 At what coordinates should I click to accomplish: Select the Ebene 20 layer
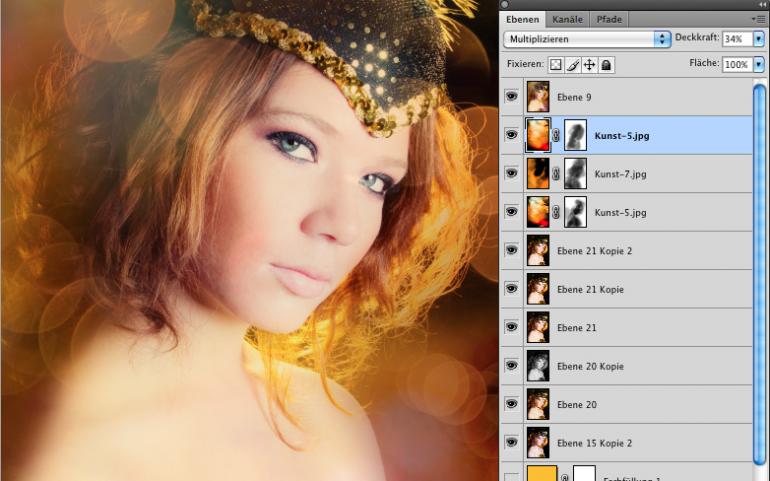pyautogui.click(x=576, y=404)
